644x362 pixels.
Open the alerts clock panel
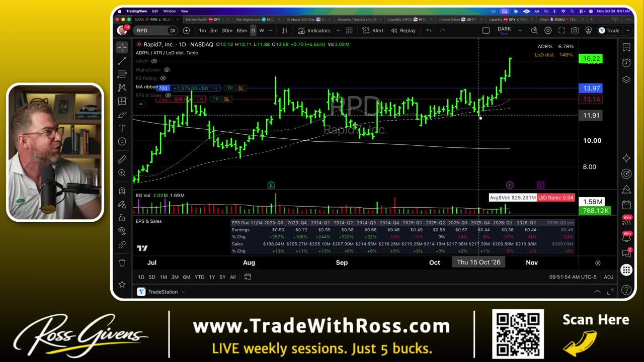pyautogui.click(x=626, y=63)
